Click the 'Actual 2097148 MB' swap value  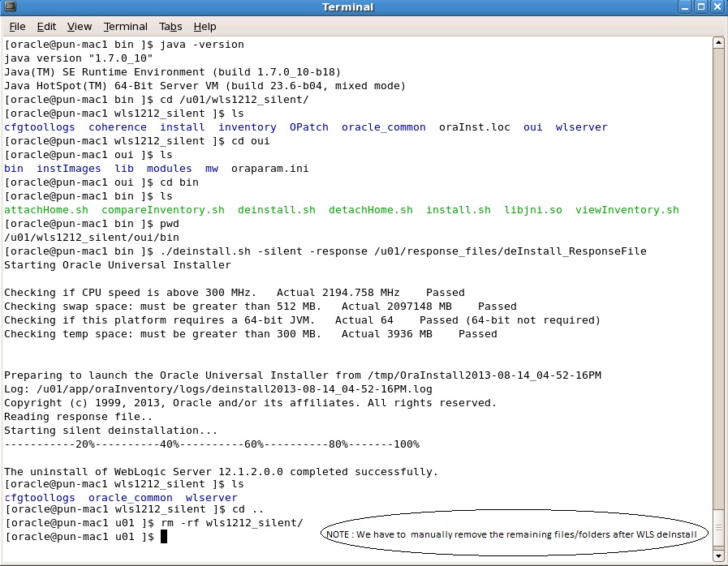coord(397,307)
